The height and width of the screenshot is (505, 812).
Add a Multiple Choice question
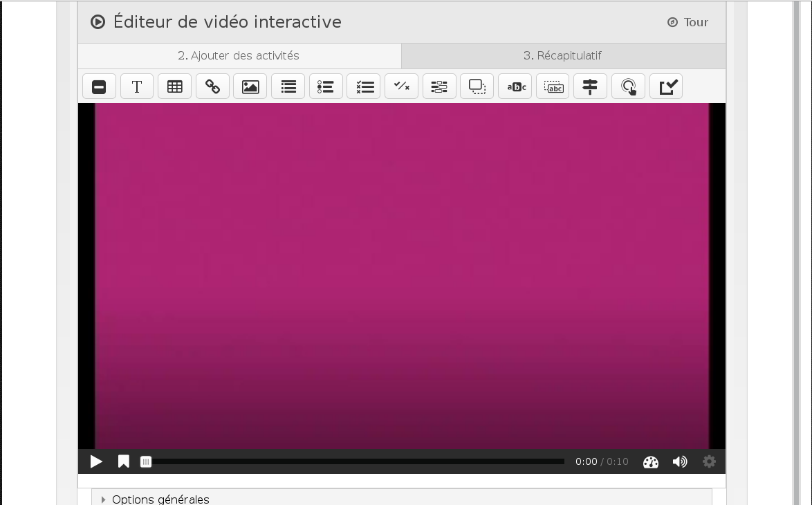pos(364,86)
